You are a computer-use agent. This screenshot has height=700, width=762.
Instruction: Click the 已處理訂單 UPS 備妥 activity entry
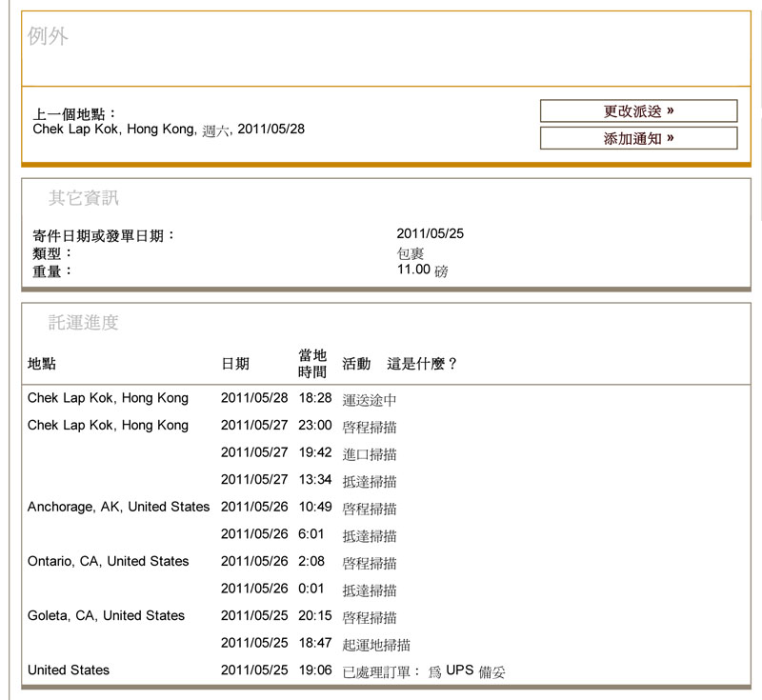click(x=424, y=671)
